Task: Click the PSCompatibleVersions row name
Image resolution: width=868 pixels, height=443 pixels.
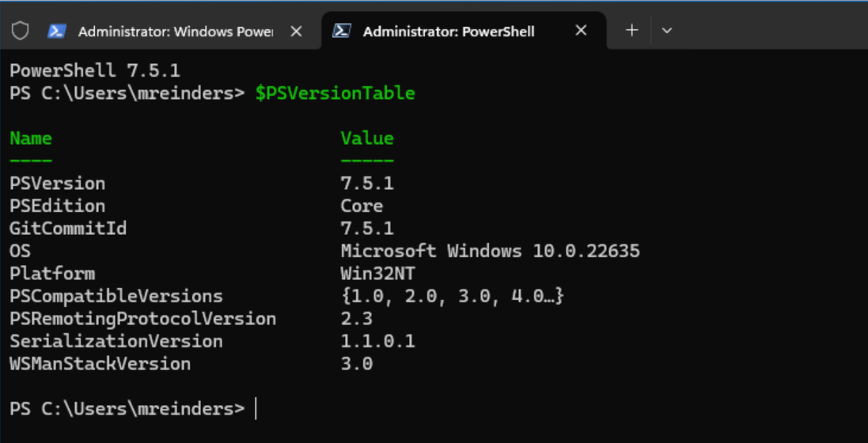Action: [x=116, y=297]
